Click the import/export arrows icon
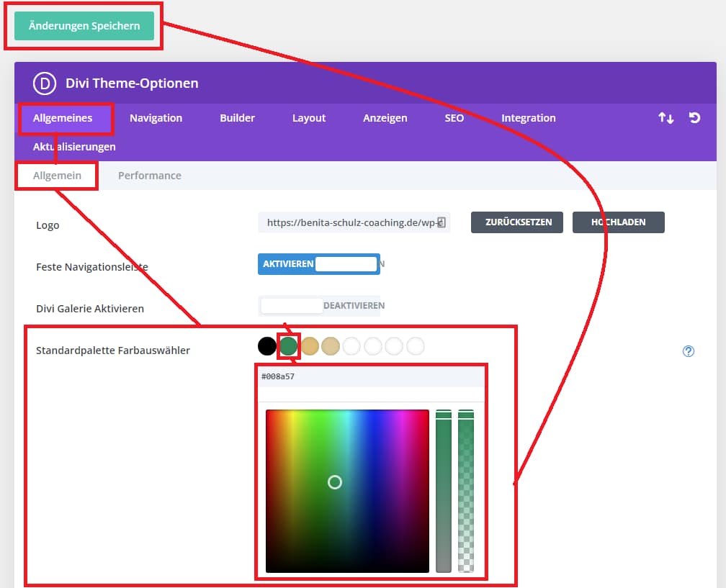Viewport: 726px width, 588px height. pos(666,118)
